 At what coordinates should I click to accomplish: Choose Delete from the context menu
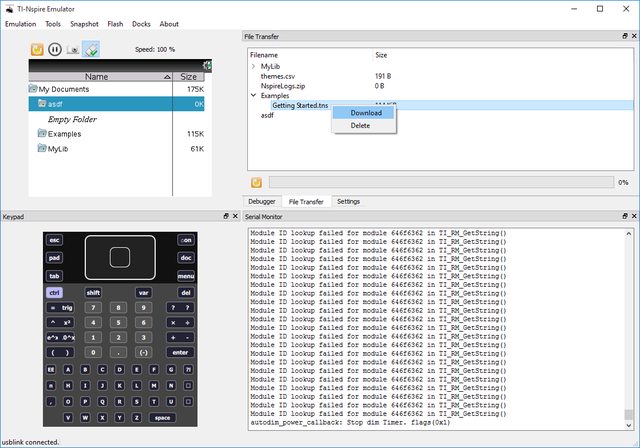pos(364,126)
